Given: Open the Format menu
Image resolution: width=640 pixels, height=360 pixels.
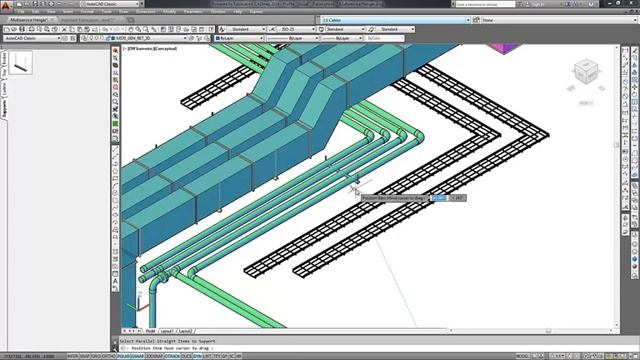Looking at the screenshot, I should (x=87, y=11).
